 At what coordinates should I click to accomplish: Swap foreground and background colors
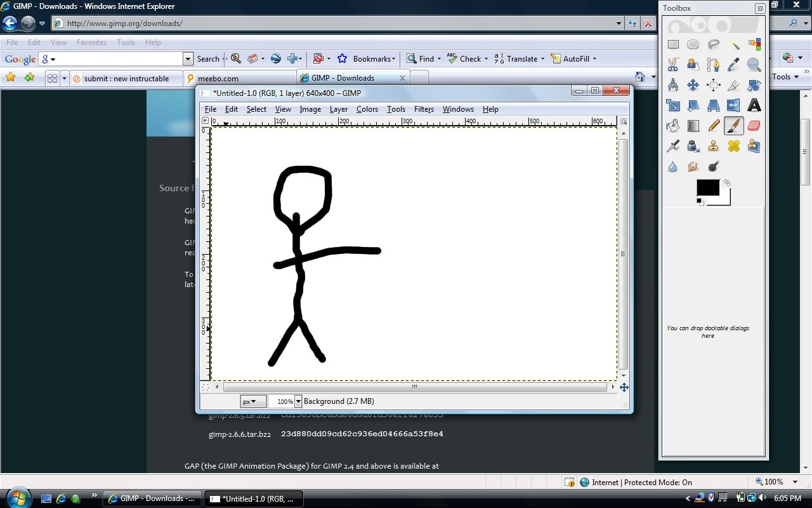click(726, 182)
